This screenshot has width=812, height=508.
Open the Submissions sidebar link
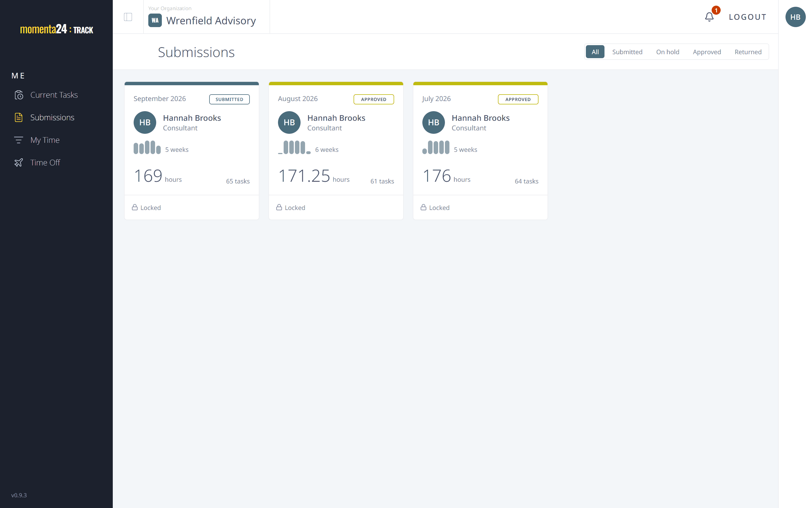52,118
